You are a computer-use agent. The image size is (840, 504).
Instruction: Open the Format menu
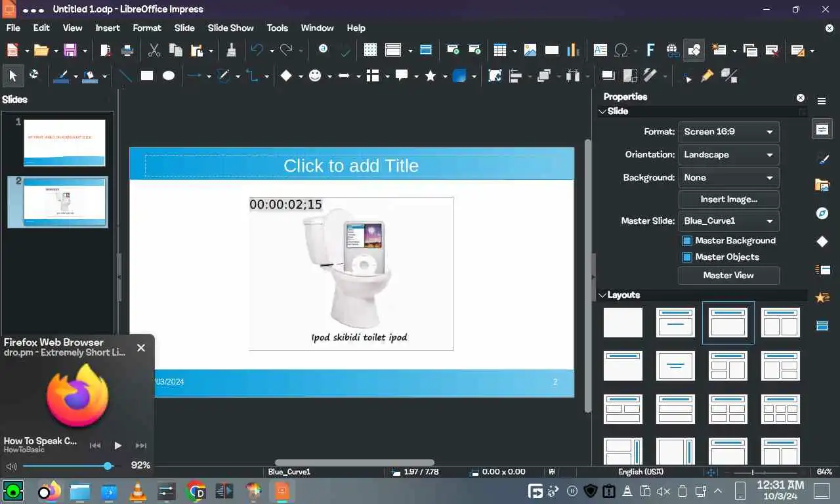tap(147, 28)
